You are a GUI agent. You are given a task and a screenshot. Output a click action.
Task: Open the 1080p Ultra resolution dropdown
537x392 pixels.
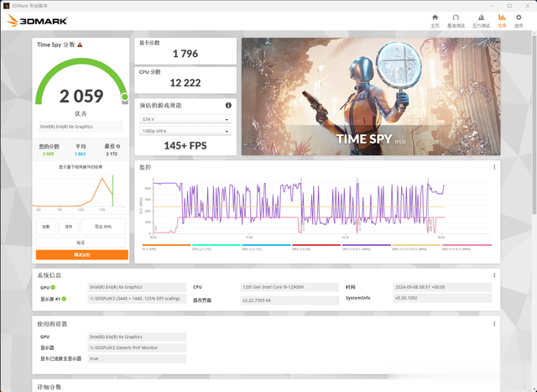point(185,131)
